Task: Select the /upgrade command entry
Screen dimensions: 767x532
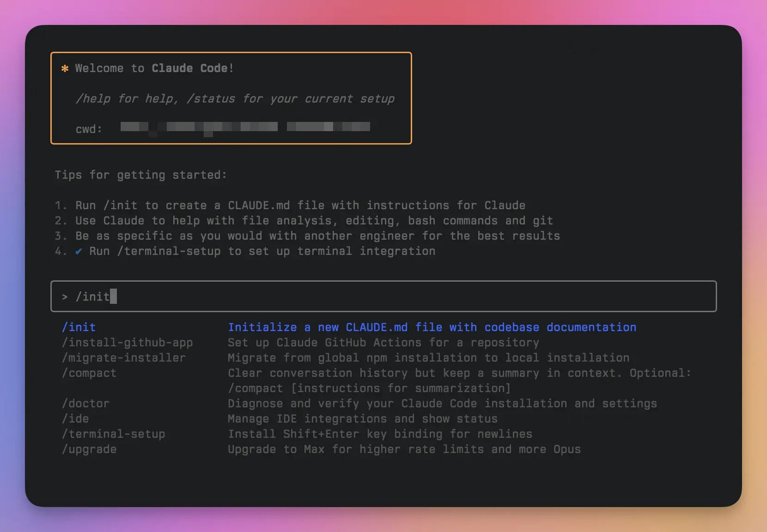Action: pyautogui.click(x=89, y=449)
